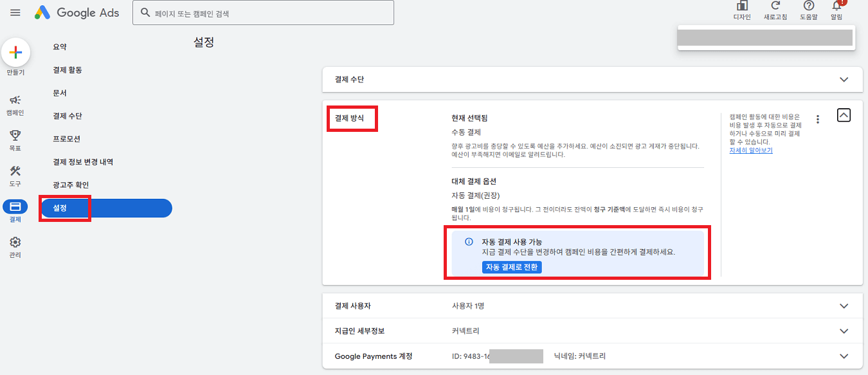Open 결제 수단 in the sidebar
The width and height of the screenshot is (868, 375).
point(68,116)
